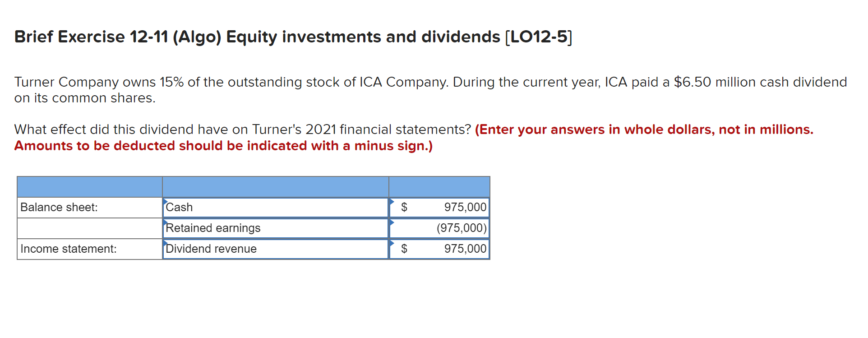Click the blue header above the amounts column
This screenshot has height=338, width=868.
click(439, 186)
